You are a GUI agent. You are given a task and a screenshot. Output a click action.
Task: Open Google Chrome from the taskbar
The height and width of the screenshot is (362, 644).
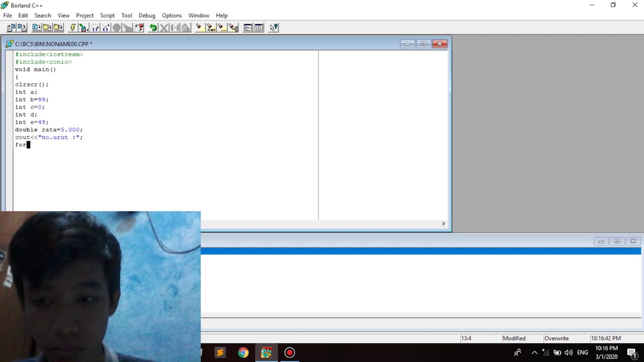click(243, 353)
